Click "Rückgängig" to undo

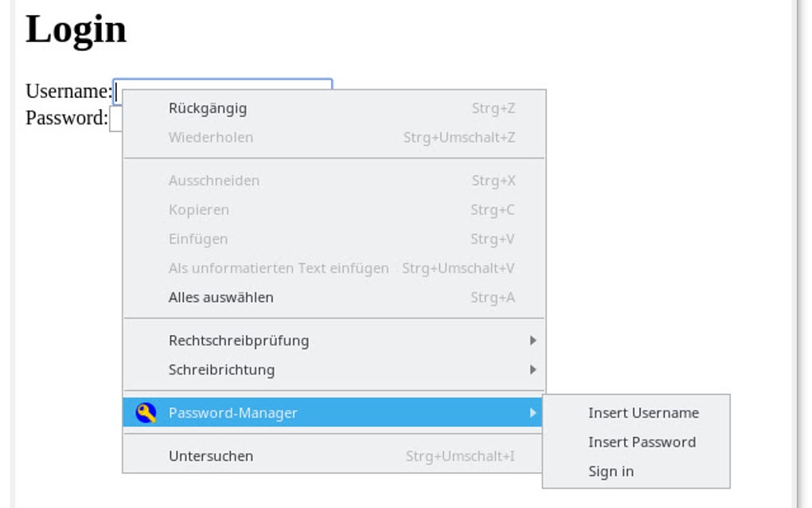tap(207, 108)
